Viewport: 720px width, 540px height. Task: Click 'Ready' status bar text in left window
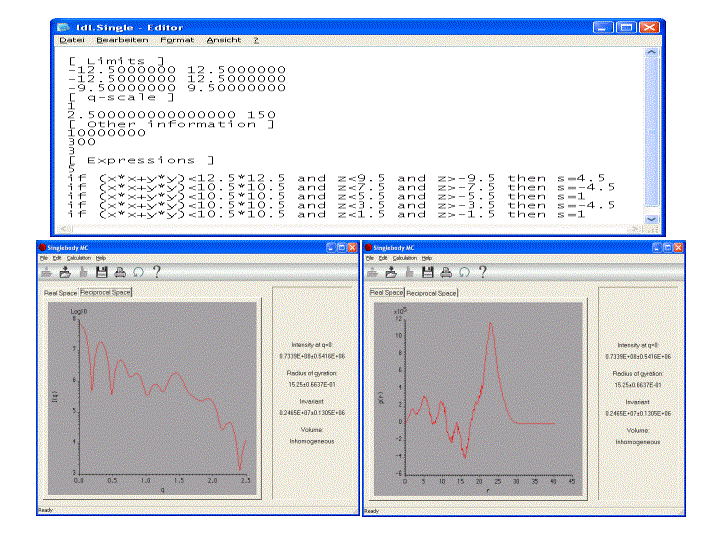tap(45, 510)
